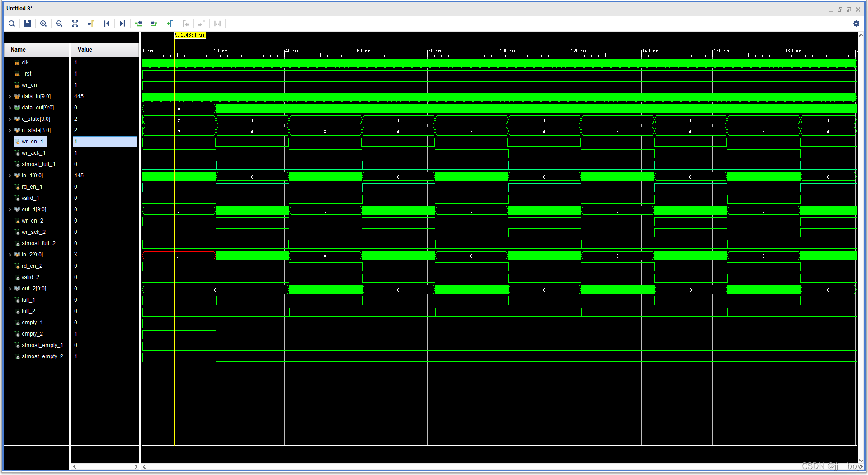Expand the in_2[9:0] bus
Image resolution: width=868 pixels, height=475 pixels.
9,254
